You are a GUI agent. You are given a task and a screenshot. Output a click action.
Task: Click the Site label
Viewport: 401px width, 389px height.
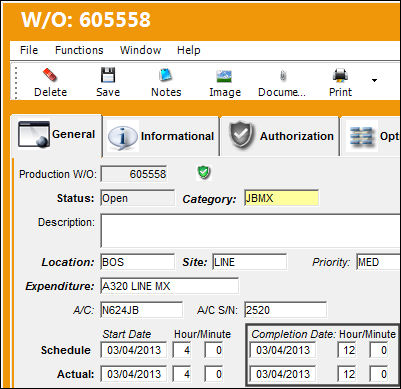pyautogui.click(x=195, y=262)
